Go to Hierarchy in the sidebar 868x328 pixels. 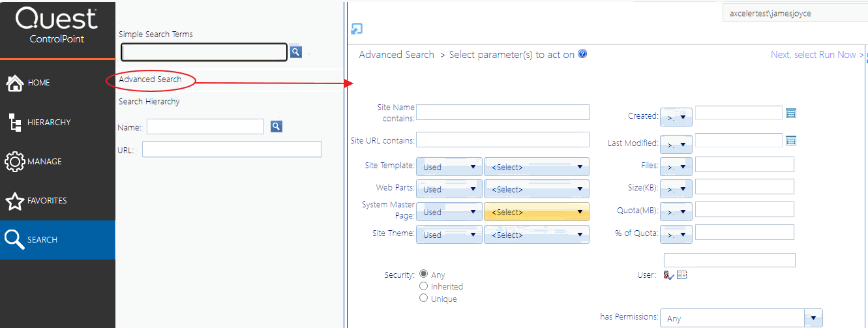[x=49, y=123]
